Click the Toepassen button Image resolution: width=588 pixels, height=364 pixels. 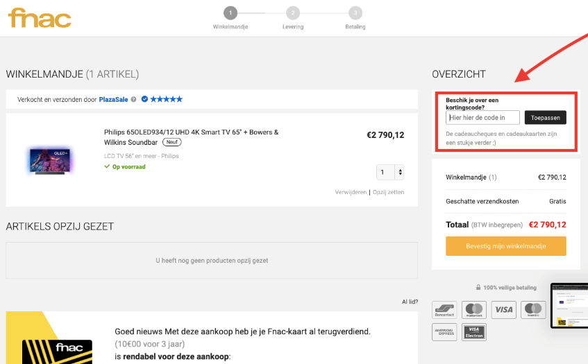pos(545,118)
